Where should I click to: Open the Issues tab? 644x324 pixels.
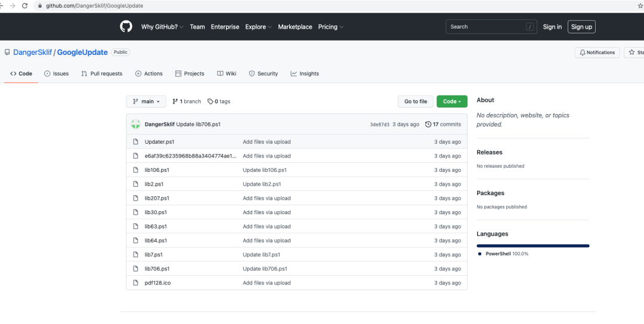[x=56, y=73]
